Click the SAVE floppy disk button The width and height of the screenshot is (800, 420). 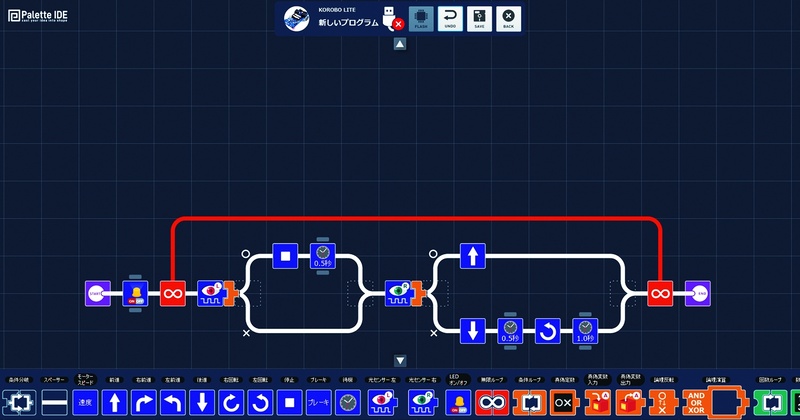click(479, 19)
